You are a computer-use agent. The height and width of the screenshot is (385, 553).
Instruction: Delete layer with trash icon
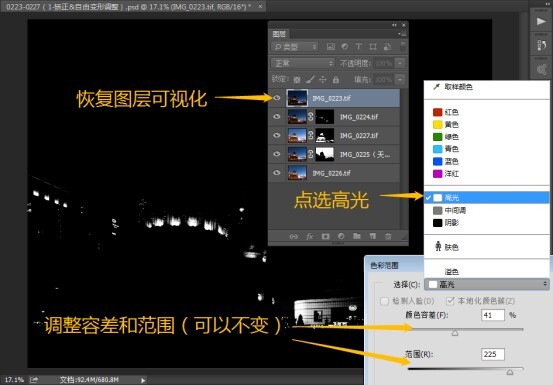(388, 236)
